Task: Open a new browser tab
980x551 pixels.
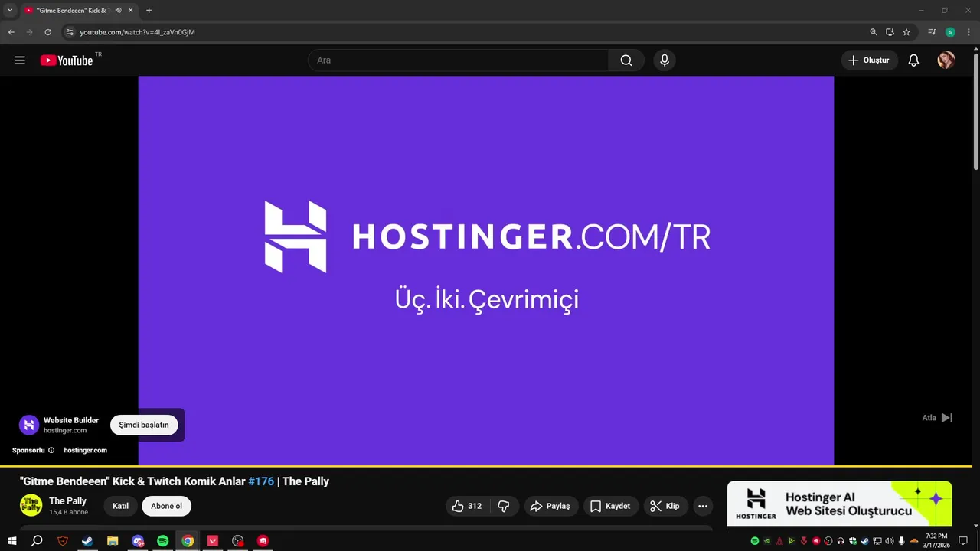Action: 149,11
